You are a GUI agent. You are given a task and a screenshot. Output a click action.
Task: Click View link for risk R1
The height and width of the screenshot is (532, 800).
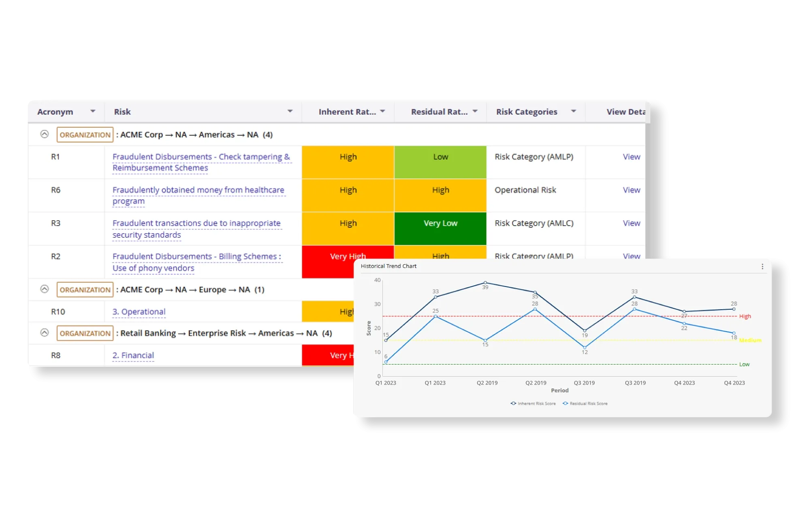point(631,157)
